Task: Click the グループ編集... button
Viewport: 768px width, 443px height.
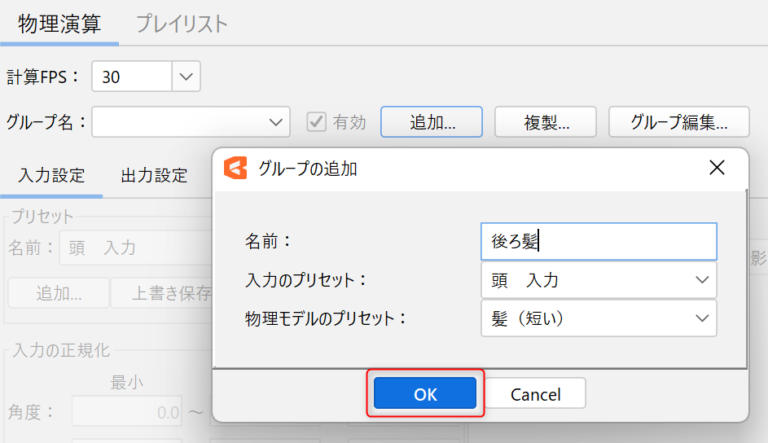Action: tap(678, 122)
